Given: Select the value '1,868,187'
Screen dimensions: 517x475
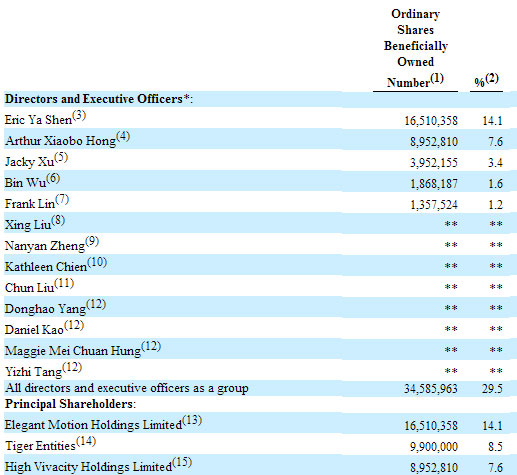Looking at the screenshot, I should [434, 184].
